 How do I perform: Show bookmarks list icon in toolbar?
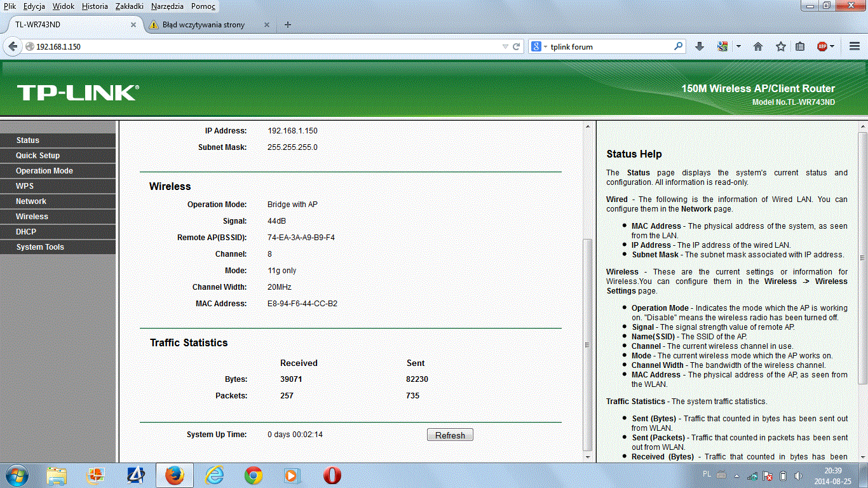800,46
